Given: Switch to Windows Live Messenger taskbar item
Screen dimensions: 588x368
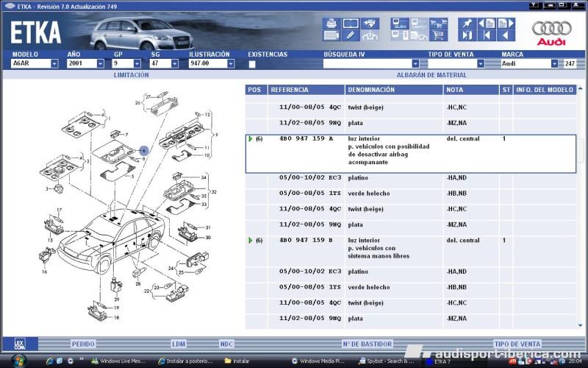Looking at the screenshot, I should [119, 361].
